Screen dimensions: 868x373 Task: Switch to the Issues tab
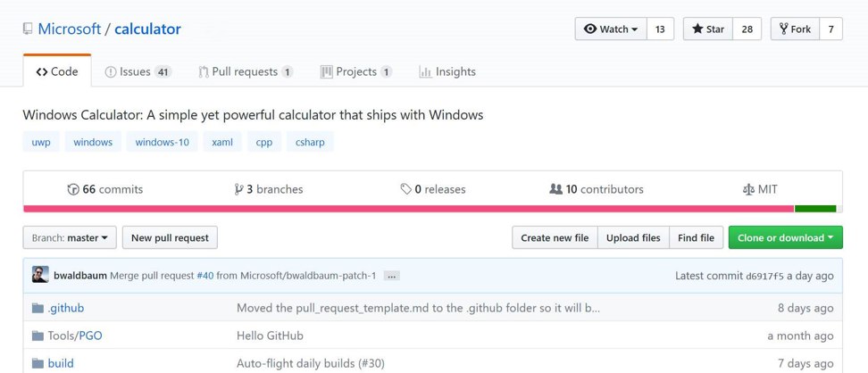138,71
